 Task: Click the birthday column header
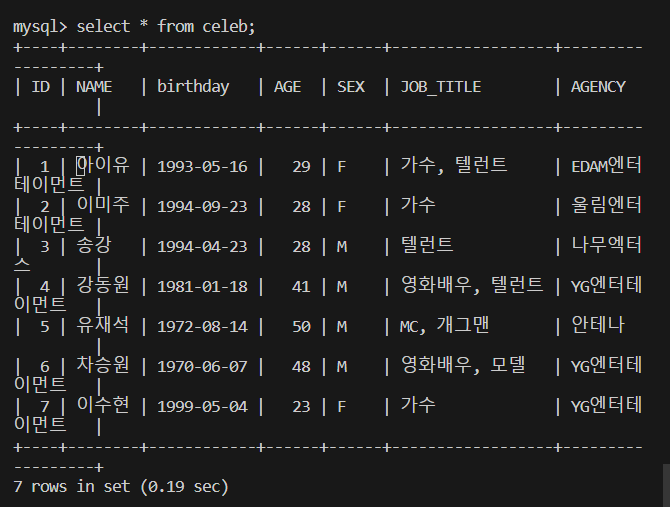point(193,87)
